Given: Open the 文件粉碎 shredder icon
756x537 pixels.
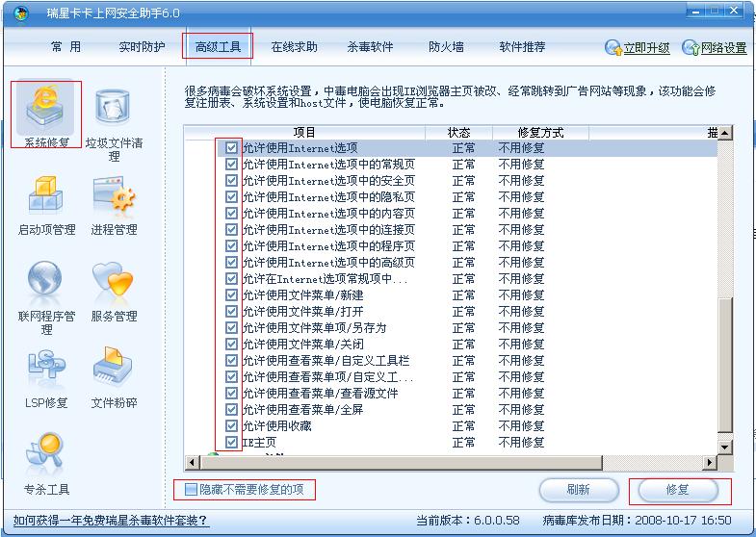Looking at the screenshot, I should (x=113, y=365).
